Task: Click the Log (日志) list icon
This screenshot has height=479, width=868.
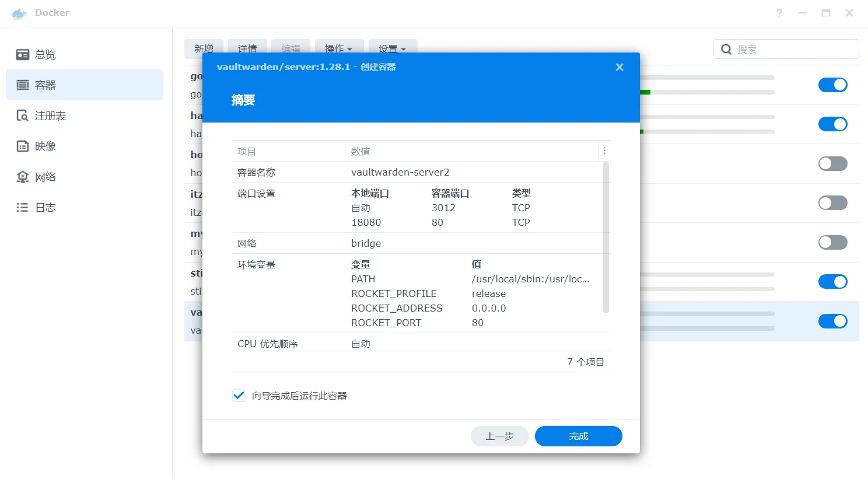Action: 23,208
